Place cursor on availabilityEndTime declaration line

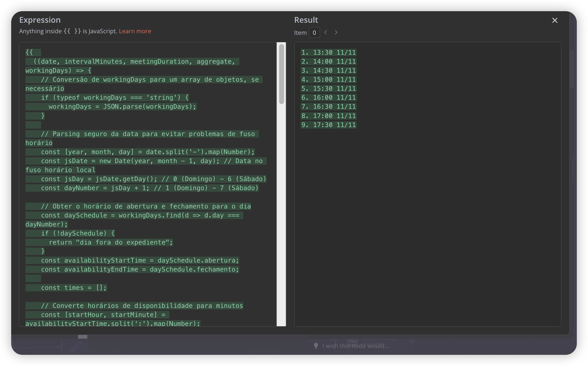pos(140,269)
